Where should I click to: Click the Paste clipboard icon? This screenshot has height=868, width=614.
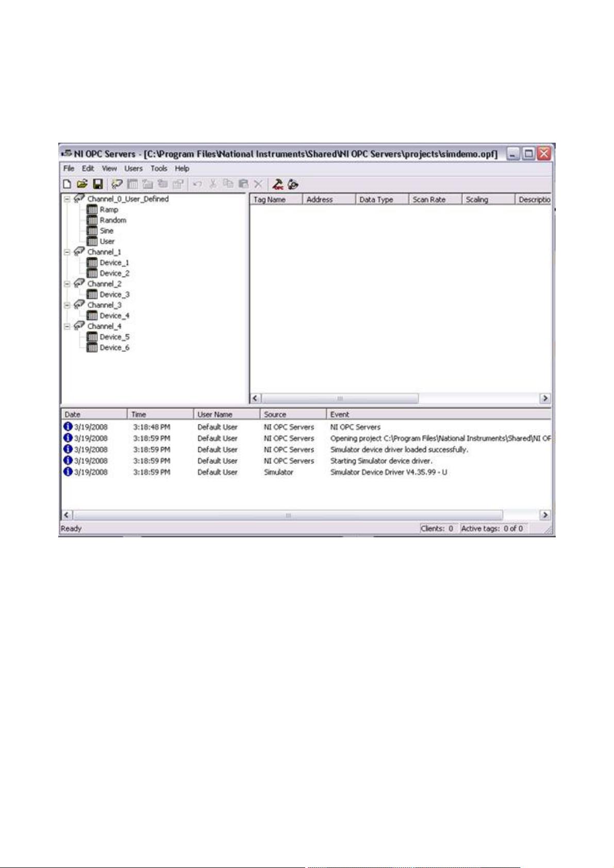pyautogui.click(x=243, y=184)
